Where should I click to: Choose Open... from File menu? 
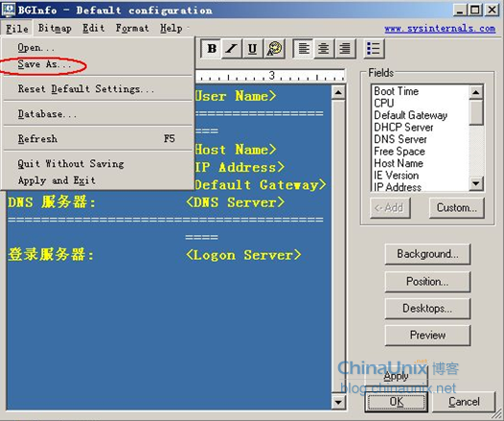pos(98,48)
